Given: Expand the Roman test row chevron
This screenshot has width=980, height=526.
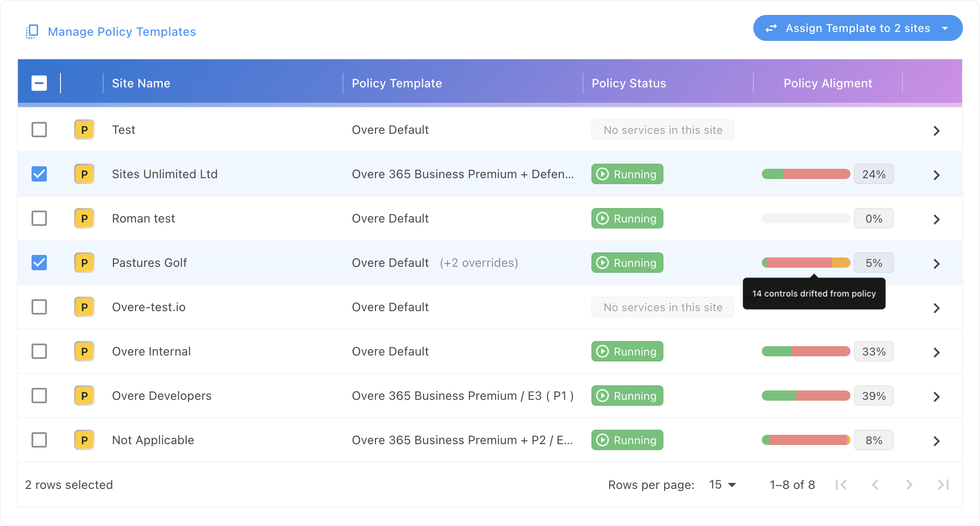Looking at the screenshot, I should point(936,218).
